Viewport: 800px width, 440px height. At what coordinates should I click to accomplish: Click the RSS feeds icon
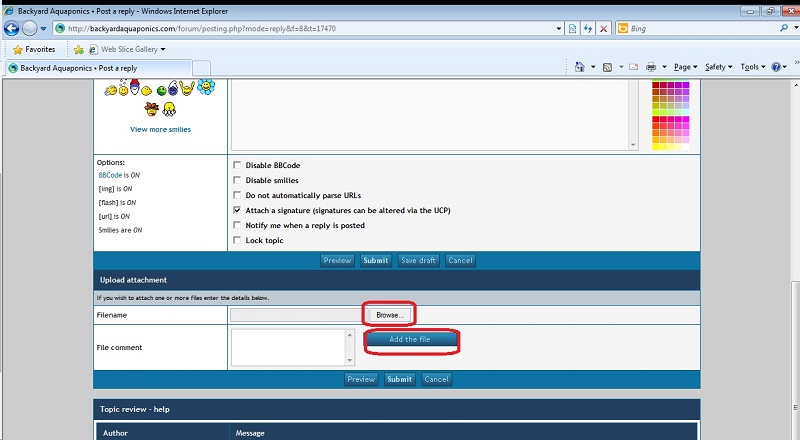tap(607, 67)
